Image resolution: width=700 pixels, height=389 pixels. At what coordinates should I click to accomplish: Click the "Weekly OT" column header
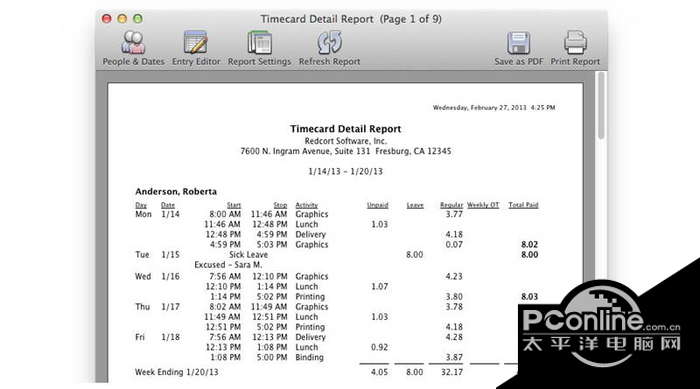click(483, 205)
